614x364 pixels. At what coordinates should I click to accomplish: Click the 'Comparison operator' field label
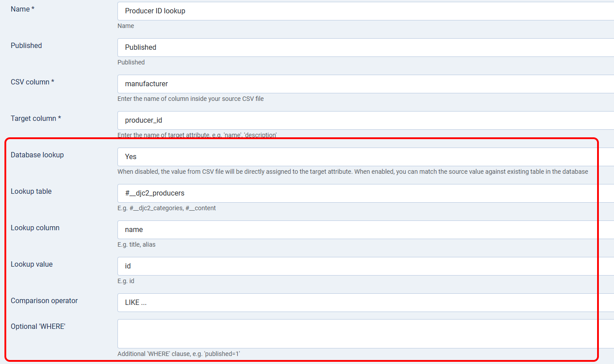click(44, 300)
